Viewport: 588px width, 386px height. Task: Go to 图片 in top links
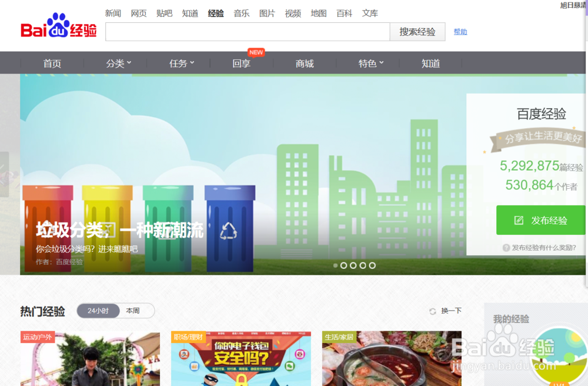point(267,14)
